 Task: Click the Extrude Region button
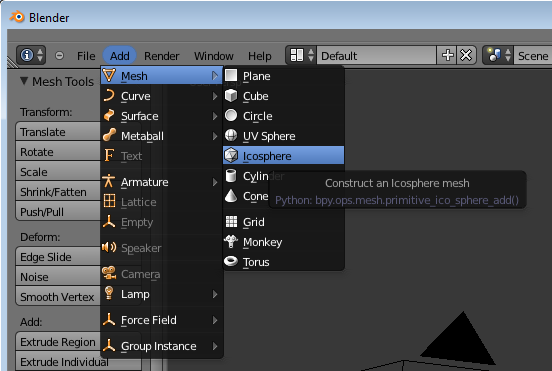point(58,342)
